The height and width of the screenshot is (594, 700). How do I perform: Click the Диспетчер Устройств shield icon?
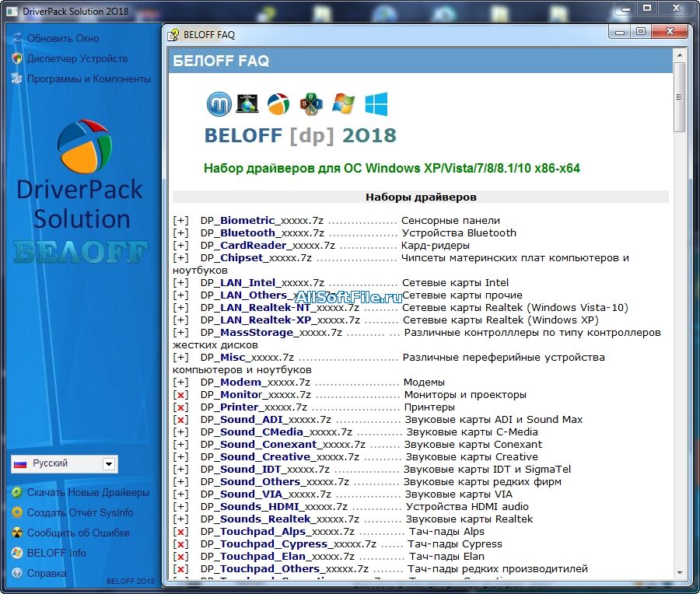17,58
